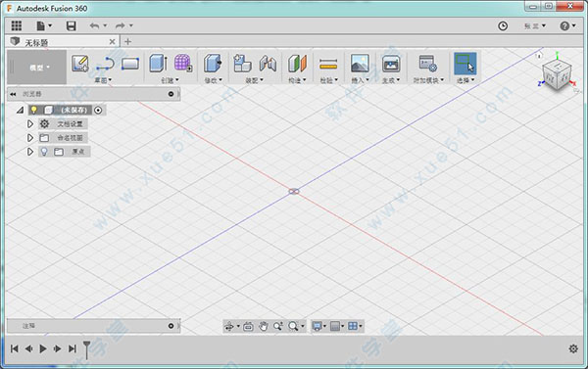Image resolution: width=588 pixels, height=369 pixels.
Task: Select the rectangle sketch tool
Action: click(130, 64)
